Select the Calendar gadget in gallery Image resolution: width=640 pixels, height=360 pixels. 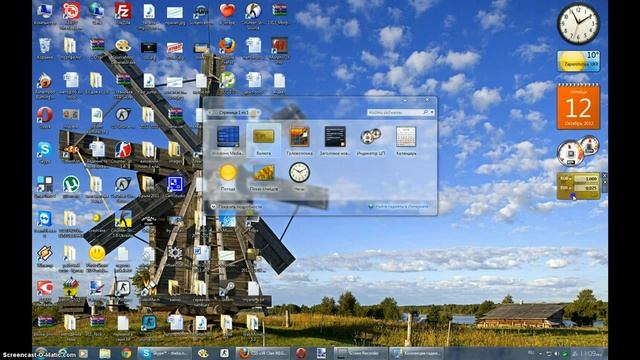[x=406, y=140]
